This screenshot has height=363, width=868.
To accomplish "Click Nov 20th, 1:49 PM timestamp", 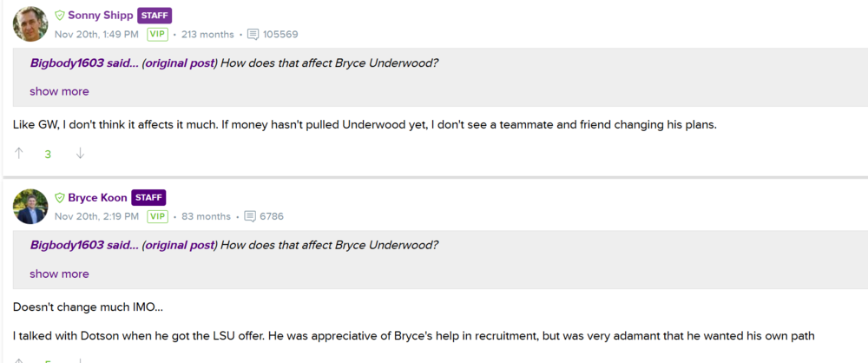I will (96, 35).
